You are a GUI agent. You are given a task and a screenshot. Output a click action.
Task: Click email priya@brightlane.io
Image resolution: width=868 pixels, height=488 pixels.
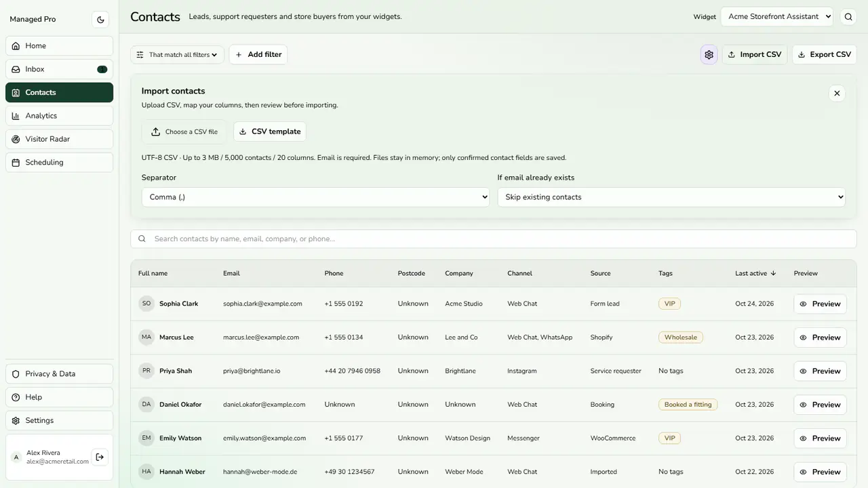pos(252,371)
